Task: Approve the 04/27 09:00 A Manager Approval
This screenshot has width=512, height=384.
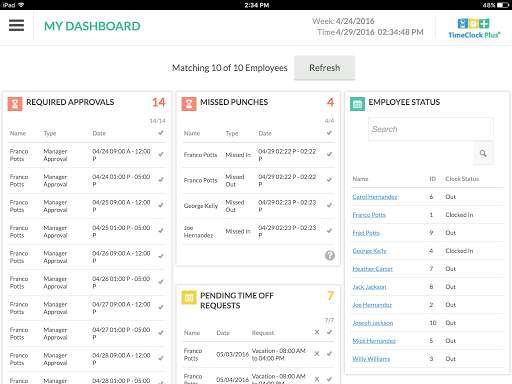Action: tap(161, 307)
